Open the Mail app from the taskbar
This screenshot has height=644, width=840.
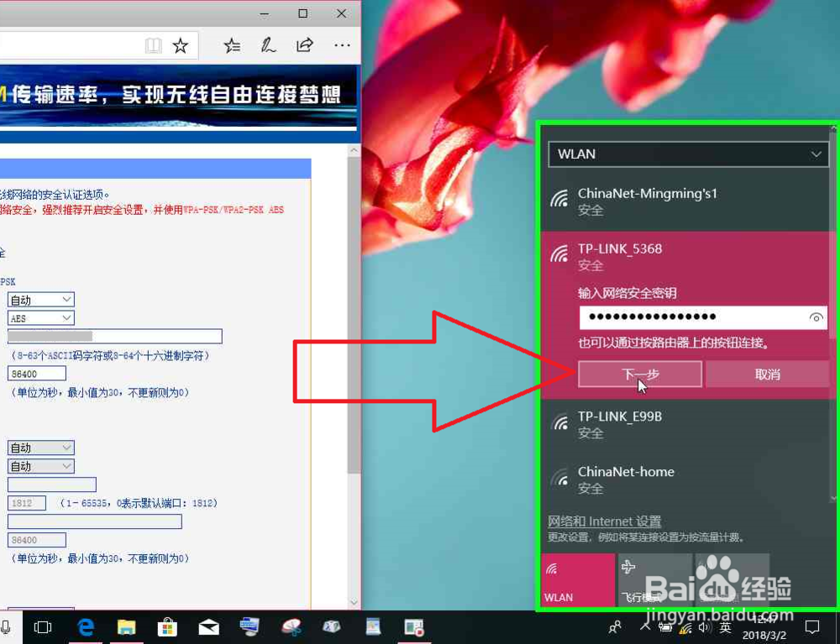[208, 627]
